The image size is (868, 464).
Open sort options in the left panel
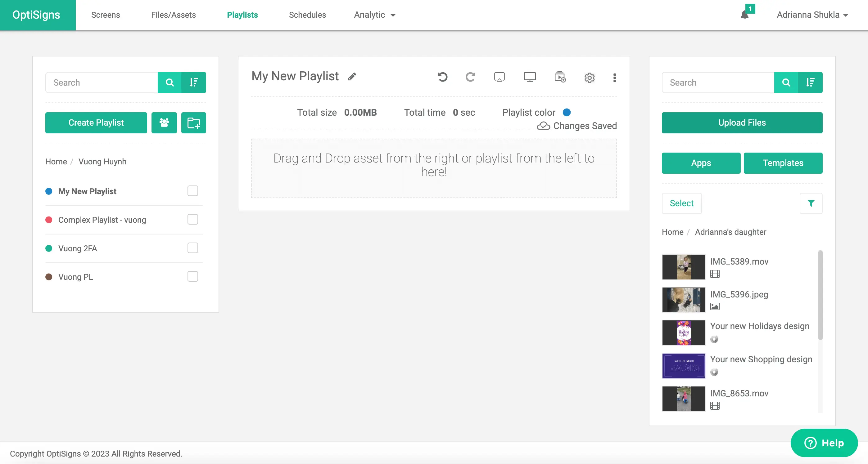coord(193,82)
